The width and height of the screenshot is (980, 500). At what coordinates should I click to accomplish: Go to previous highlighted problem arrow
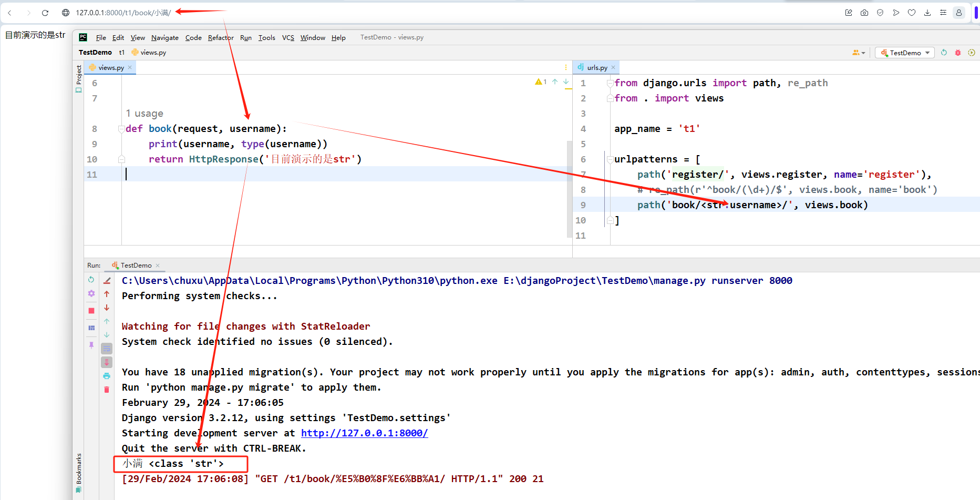555,81
